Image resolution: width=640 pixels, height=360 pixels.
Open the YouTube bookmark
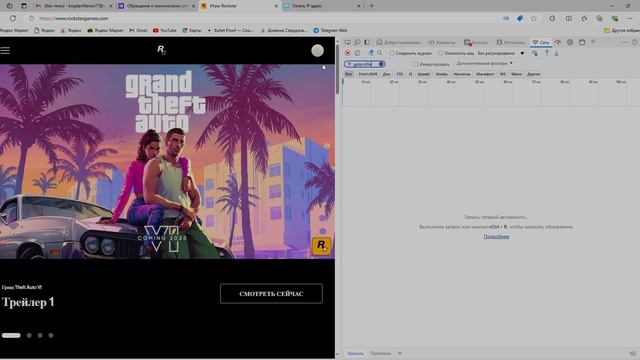click(x=164, y=30)
